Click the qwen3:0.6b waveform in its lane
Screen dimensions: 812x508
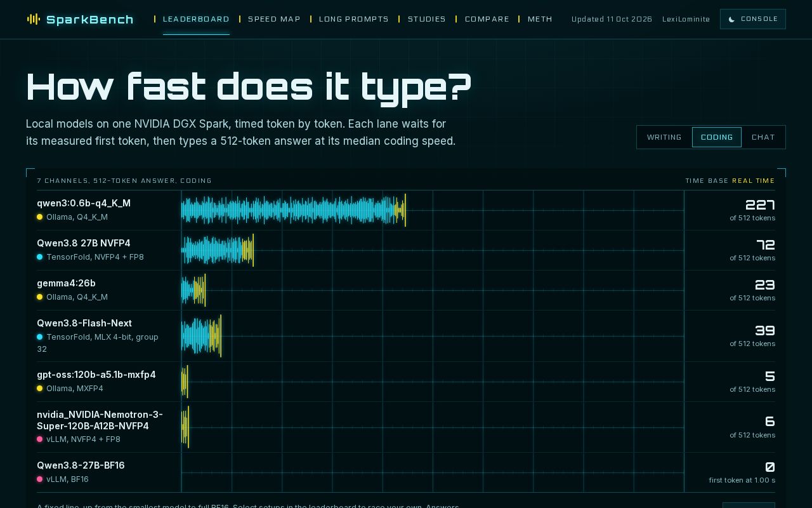coord(294,210)
